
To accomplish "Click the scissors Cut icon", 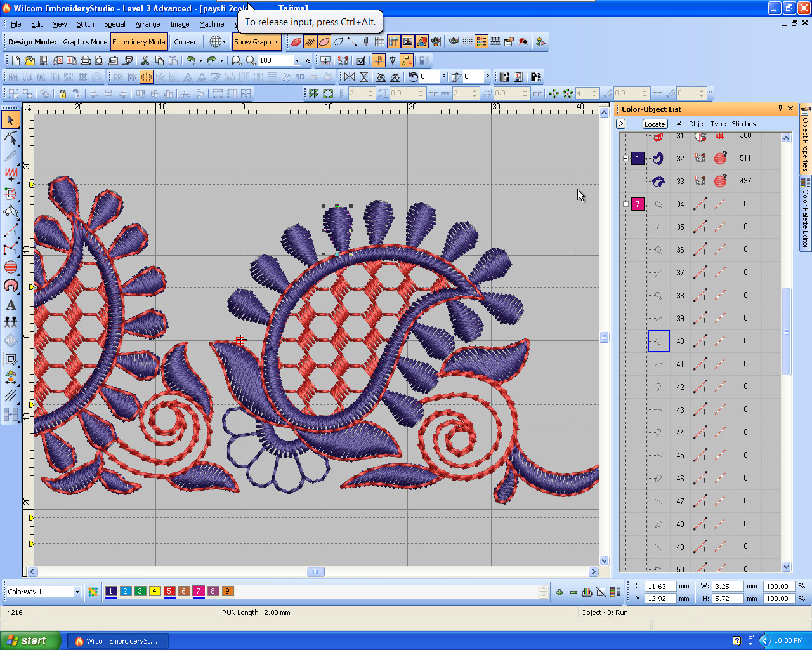I will (145, 60).
